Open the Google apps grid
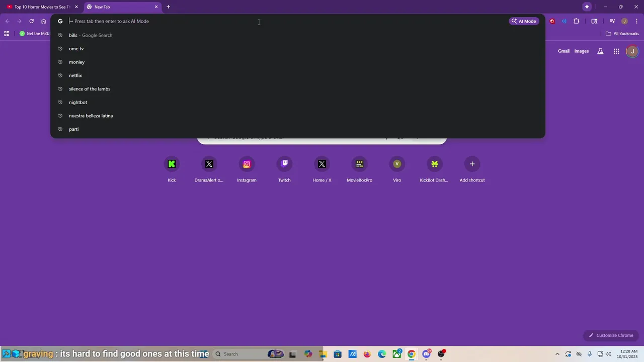This screenshot has height=362, width=644. (x=616, y=51)
